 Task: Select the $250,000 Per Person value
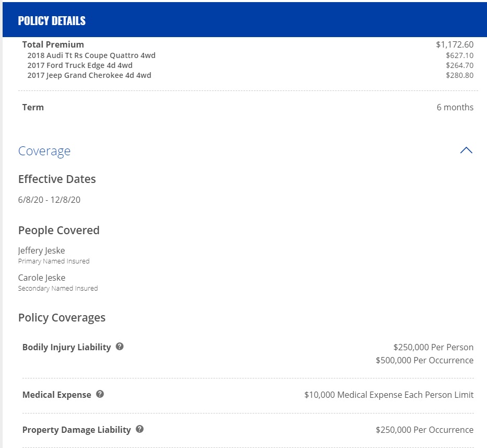coord(433,347)
